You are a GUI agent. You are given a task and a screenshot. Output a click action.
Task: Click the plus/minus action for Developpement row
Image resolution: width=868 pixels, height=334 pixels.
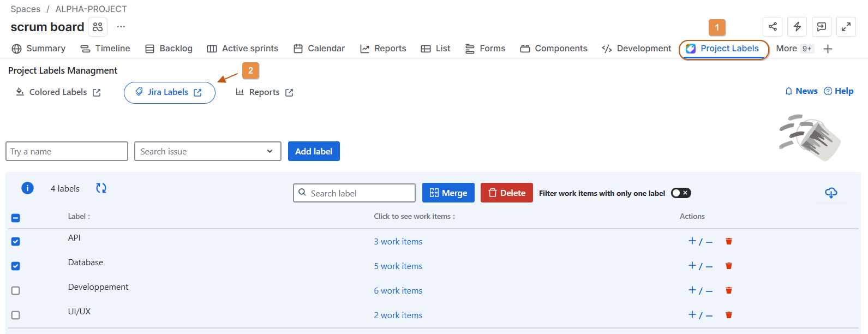click(701, 290)
